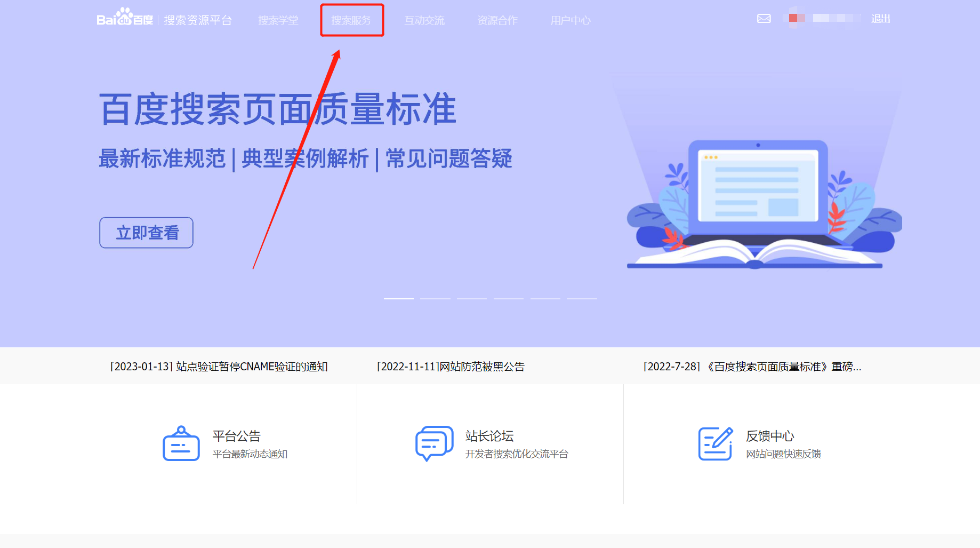Screen dimensions: 980x548
Task: Select the second carousel slide indicator
Action: pos(435,299)
